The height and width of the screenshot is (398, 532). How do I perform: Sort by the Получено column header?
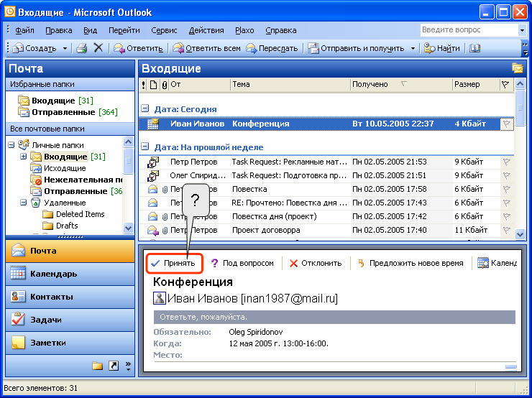[x=401, y=85]
